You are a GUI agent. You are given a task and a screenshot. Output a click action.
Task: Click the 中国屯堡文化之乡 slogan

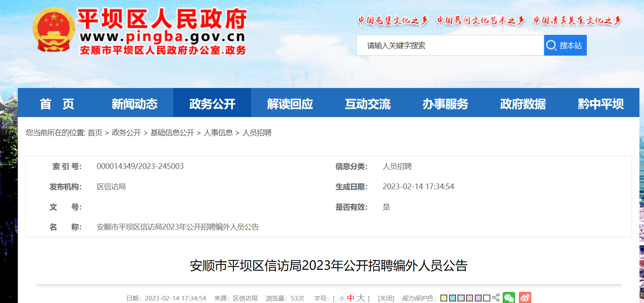(393, 20)
